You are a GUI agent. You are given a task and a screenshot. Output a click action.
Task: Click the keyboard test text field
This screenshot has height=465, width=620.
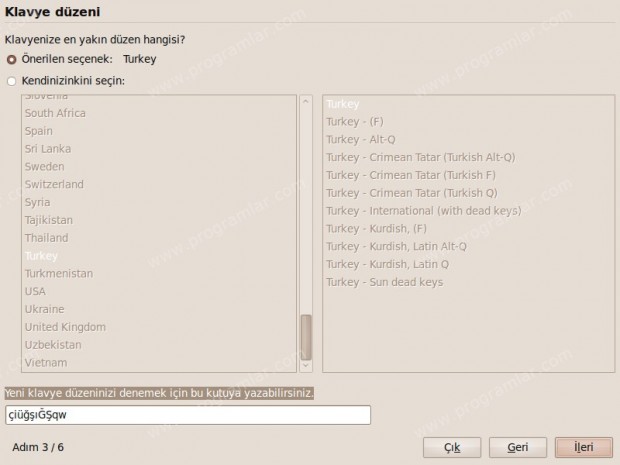coord(187,414)
